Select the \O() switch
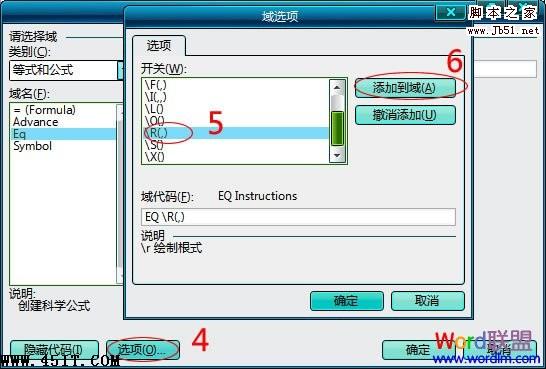 (235, 121)
